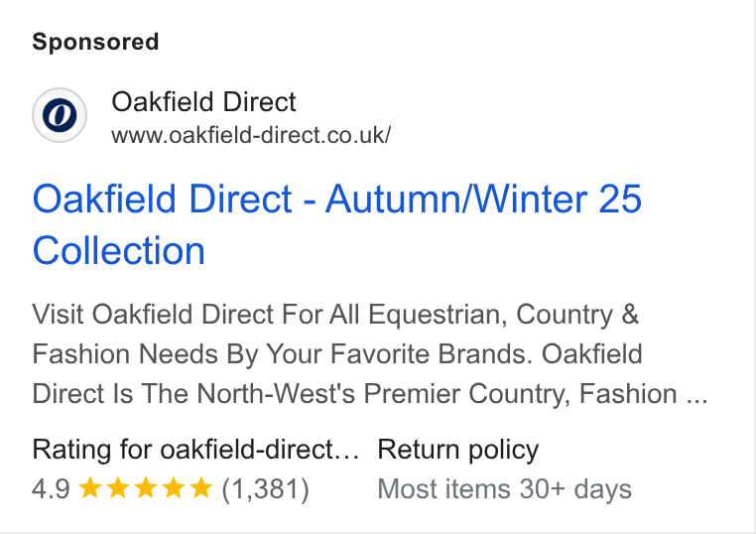Click the 4.9 rating score
756x534 pixels.
(x=51, y=488)
